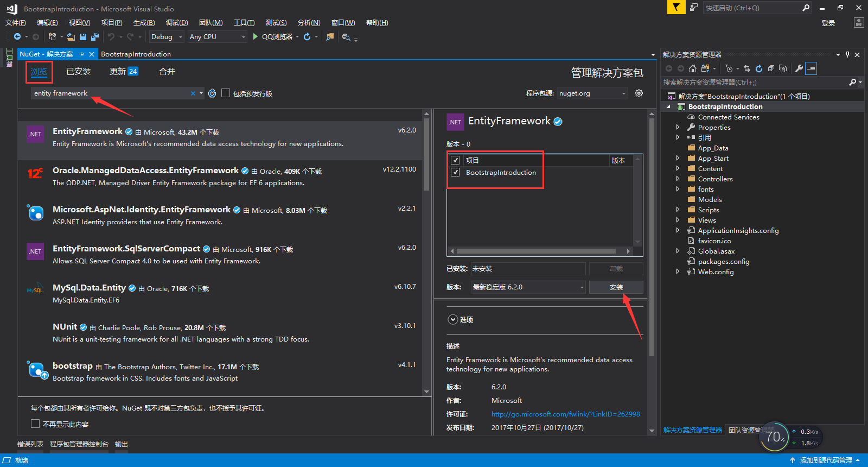Click the refresh icon beside the search box
868x467 pixels.
click(x=212, y=93)
